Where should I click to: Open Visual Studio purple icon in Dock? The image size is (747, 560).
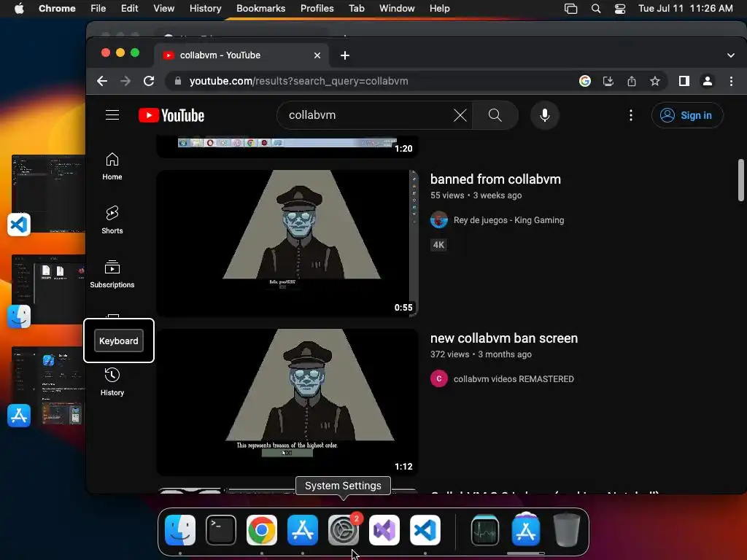[x=384, y=530]
